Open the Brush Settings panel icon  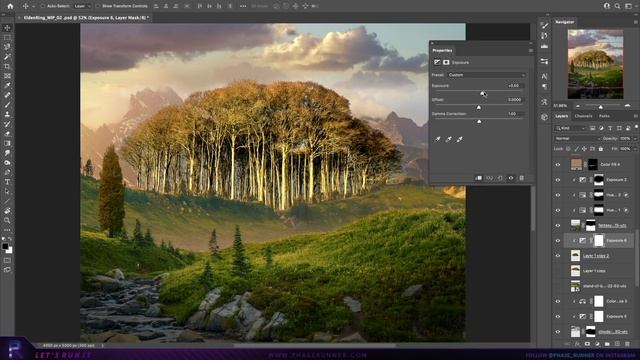[x=544, y=25]
